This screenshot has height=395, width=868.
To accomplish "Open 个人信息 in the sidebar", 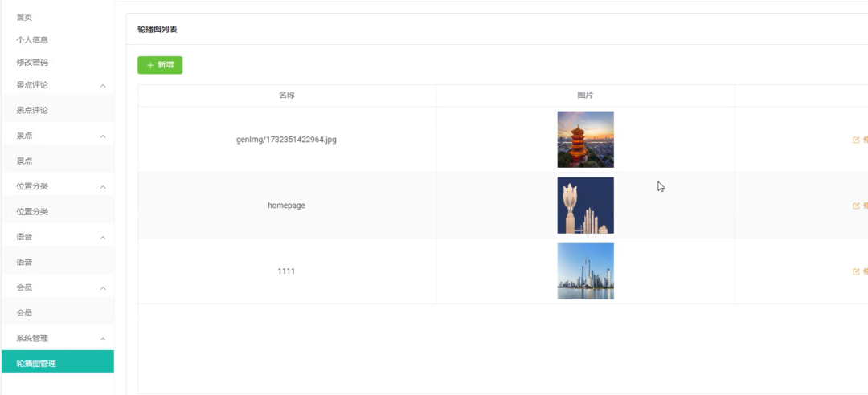I will 32,40.
